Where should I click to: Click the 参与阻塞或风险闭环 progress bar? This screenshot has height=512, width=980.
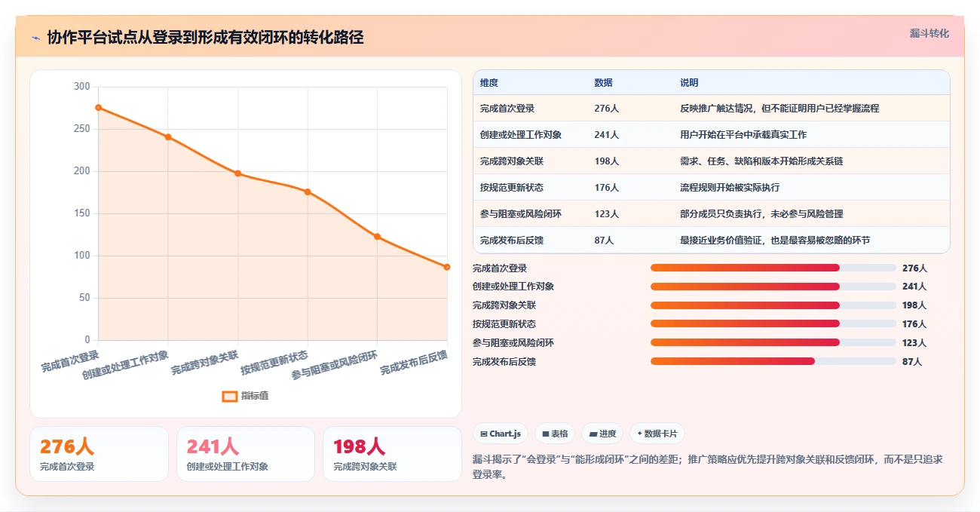[773, 342]
